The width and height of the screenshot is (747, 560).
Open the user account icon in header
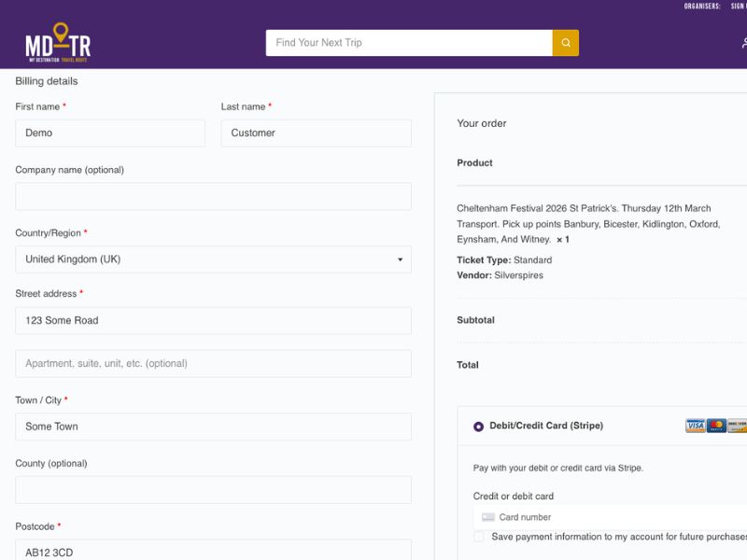coord(743,43)
